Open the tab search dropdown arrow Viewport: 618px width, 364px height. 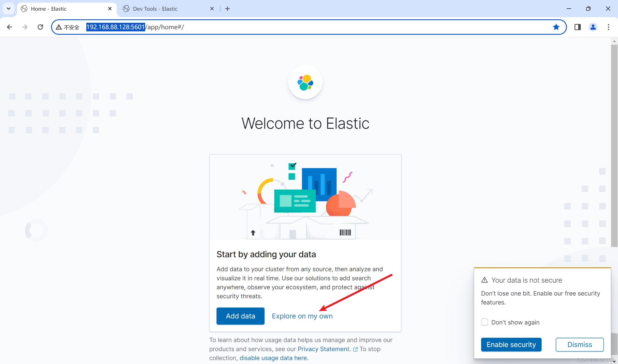9,9
